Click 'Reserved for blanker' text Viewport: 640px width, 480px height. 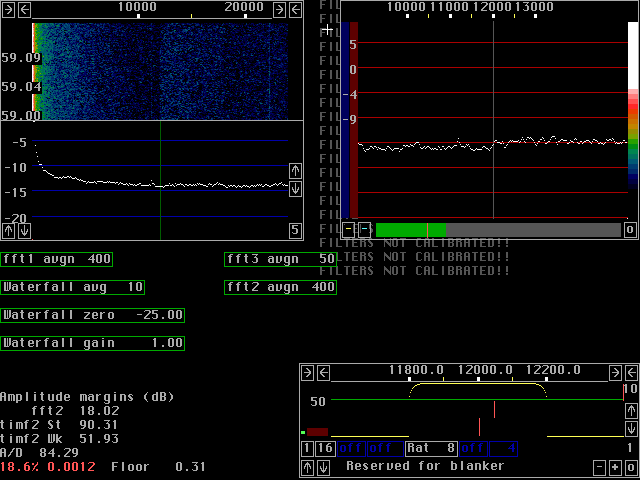(x=425, y=466)
